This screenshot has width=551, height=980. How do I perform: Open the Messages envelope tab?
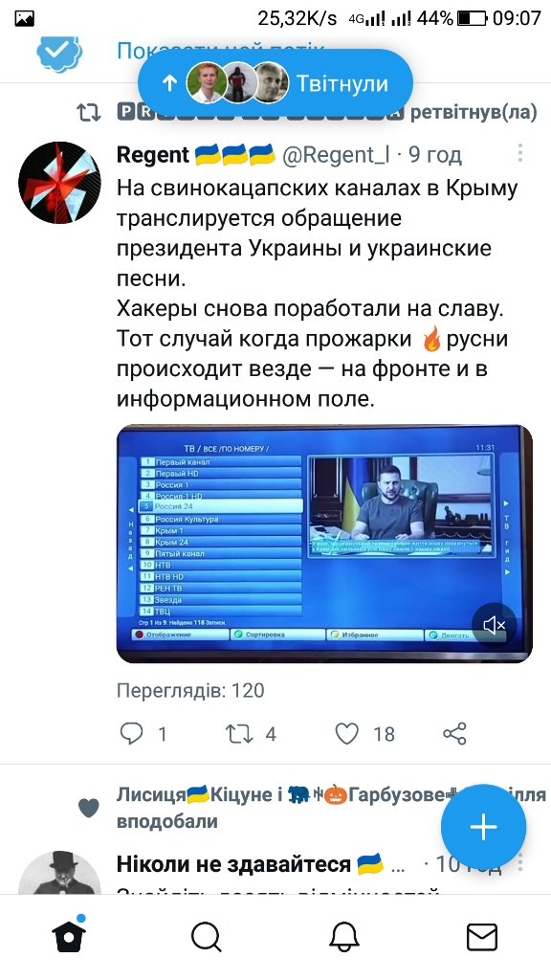point(482,937)
